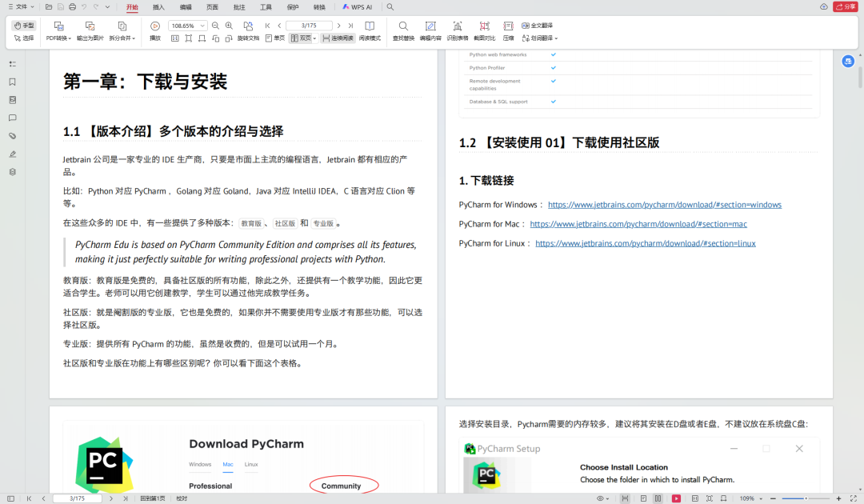Open the folder icon in title bar
The image size is (864, 504).
pyautogui.click(x=49, y=7)
